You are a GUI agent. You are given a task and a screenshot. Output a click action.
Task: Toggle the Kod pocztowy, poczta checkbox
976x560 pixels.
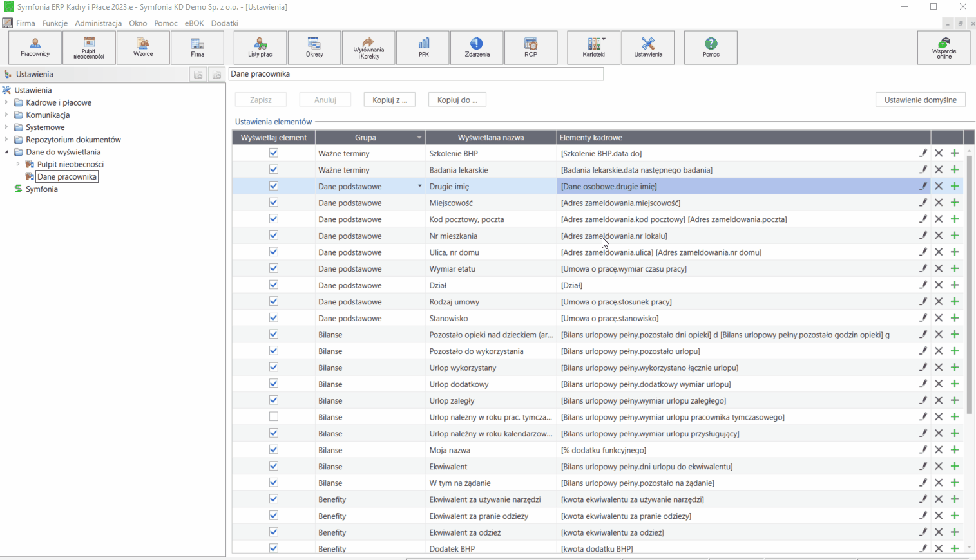pyautogui.click(x=274, y=219)
